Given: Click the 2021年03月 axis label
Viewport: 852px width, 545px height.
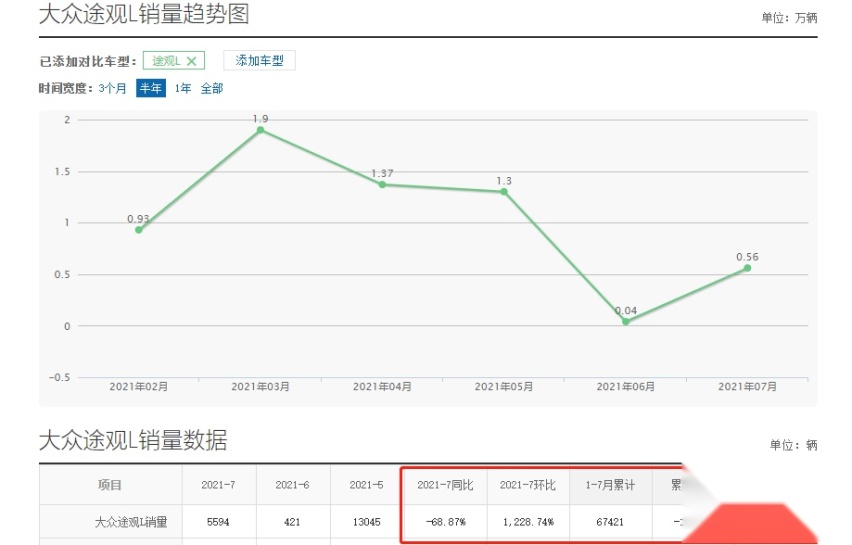Looking at the screenshot, I should (260, 386).
